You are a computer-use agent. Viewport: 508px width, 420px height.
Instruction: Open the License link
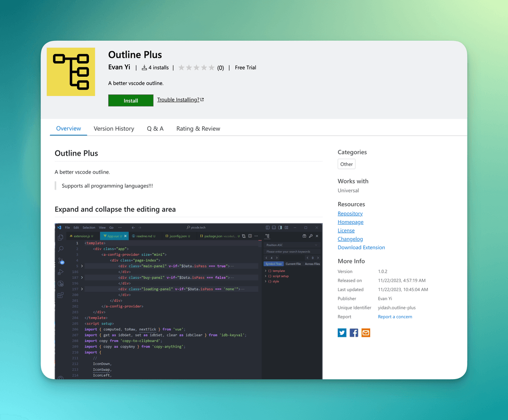pos(346,230)
